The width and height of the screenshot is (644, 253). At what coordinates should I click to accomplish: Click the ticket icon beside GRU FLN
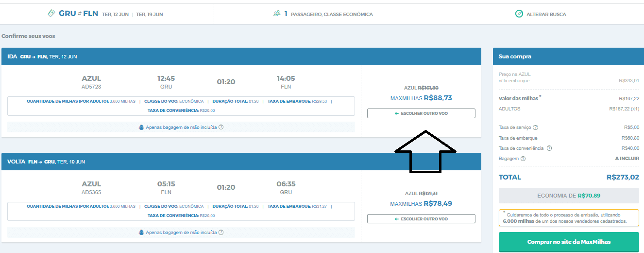tap(51, 14)
